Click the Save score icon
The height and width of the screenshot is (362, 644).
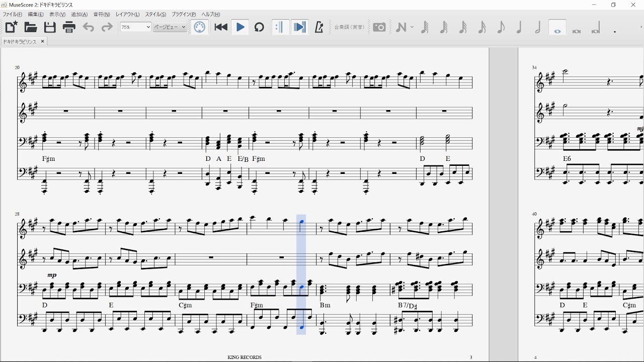tap(50, 27)
